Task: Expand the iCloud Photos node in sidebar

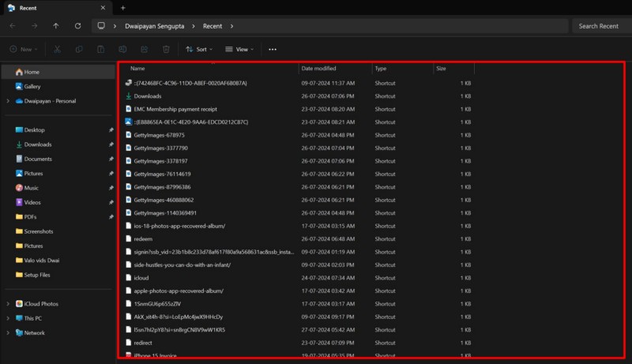Action: [9, 304]
